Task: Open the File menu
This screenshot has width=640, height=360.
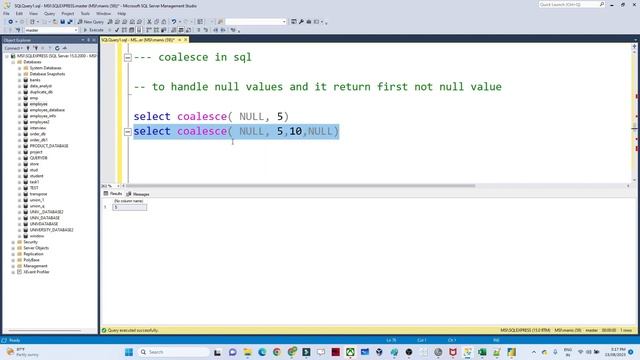Action: click(7, 13)
